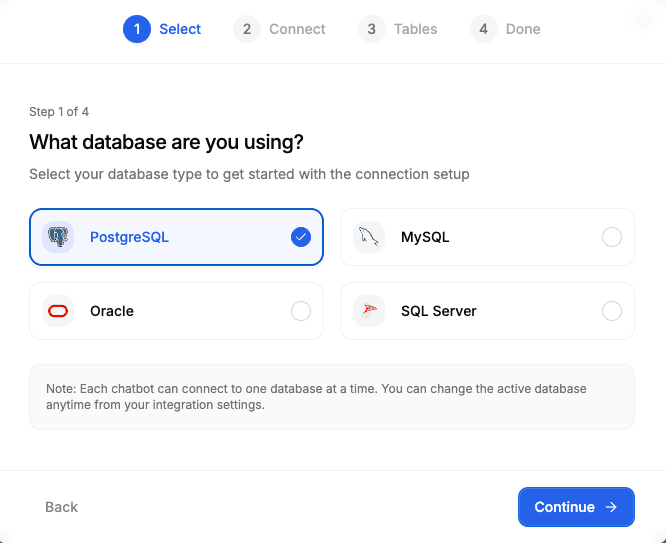This screenshot has height=543, width=666.
Task: Click the 'Select your database type' subtitle
Action: 249,174
